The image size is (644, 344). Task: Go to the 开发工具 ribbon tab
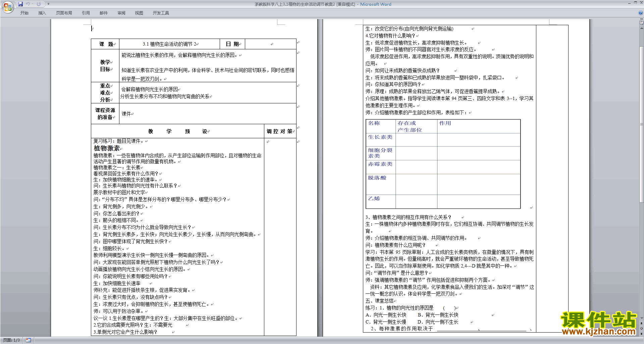coord(161,13)
